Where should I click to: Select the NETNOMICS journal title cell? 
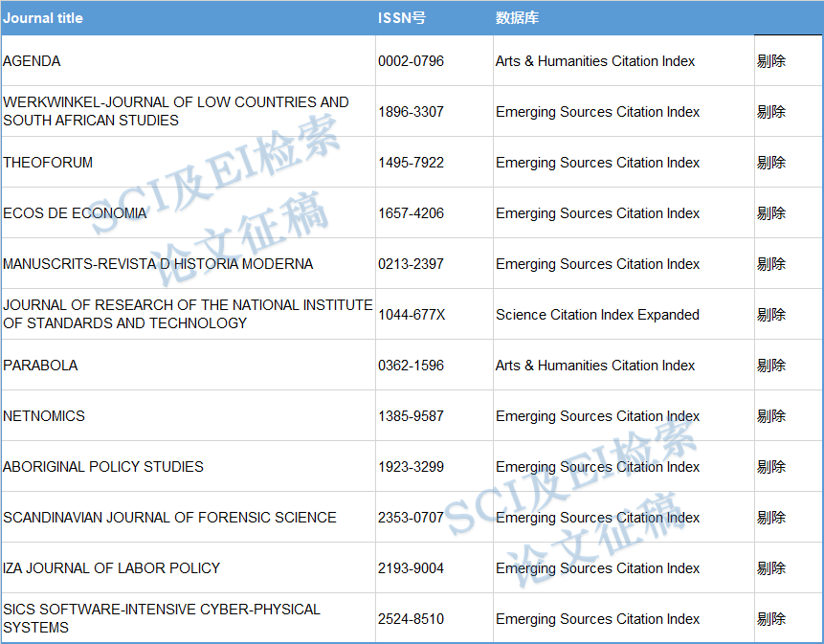click(44, 416)
